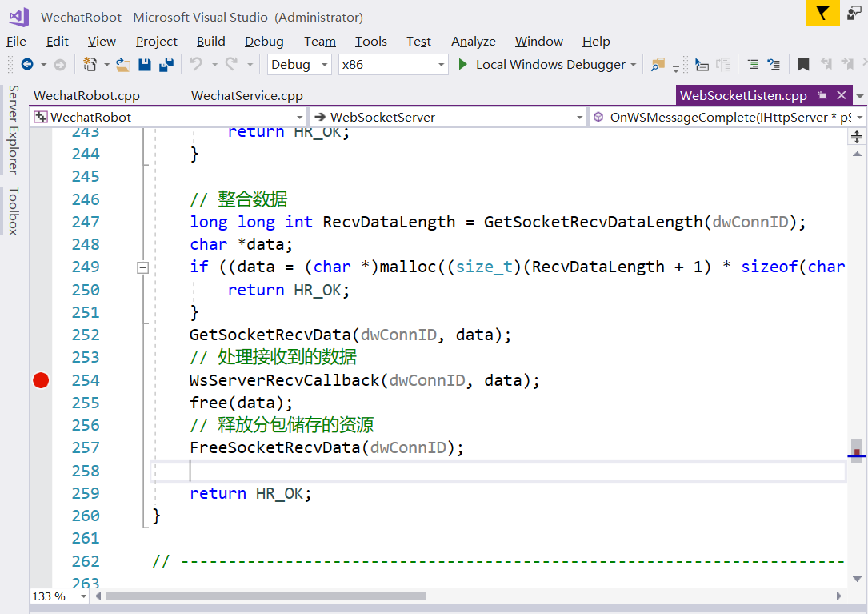
Task: Open the Server Explorer side panel
Action: point(14,130)
